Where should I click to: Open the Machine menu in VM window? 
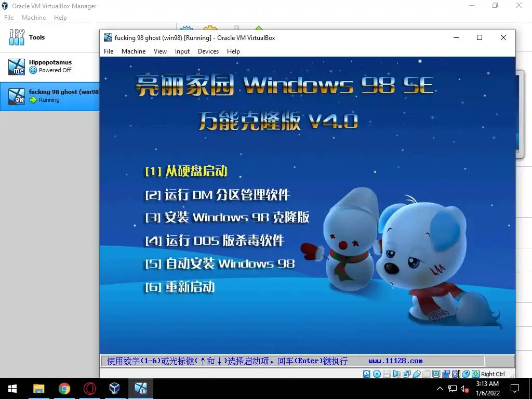coord(134,51)
